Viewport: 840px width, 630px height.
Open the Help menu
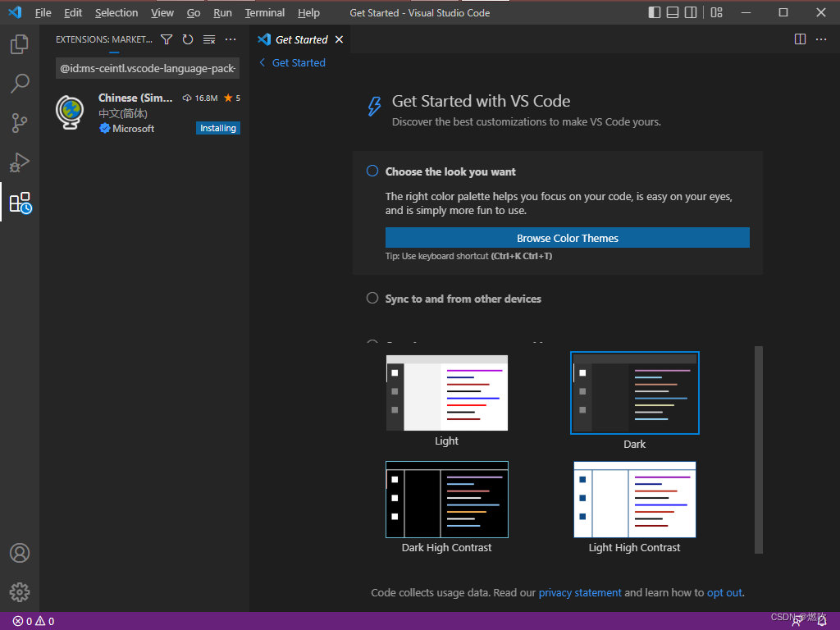(x=308, y=12)
